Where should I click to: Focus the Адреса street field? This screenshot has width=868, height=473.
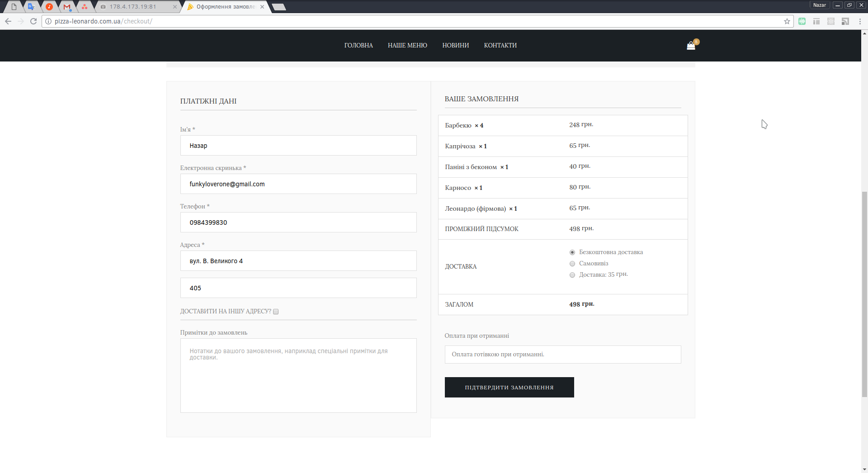coord(298,261)
